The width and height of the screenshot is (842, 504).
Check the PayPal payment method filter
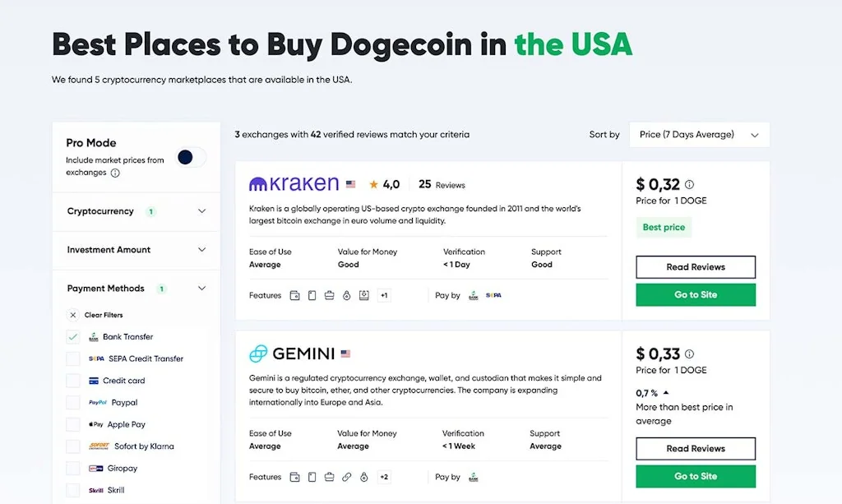click(74, 402)
